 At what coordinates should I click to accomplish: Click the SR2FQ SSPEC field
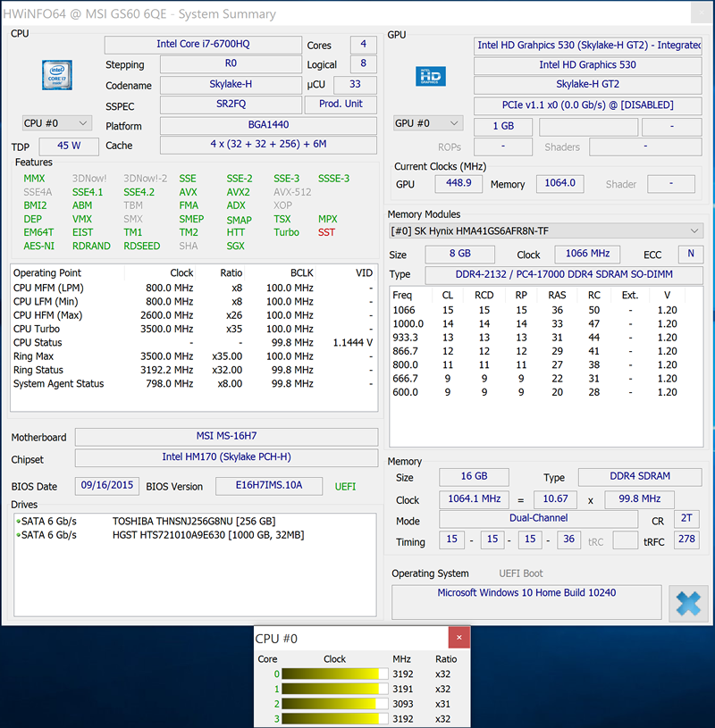pyautogui.click(x=231, y=104)
